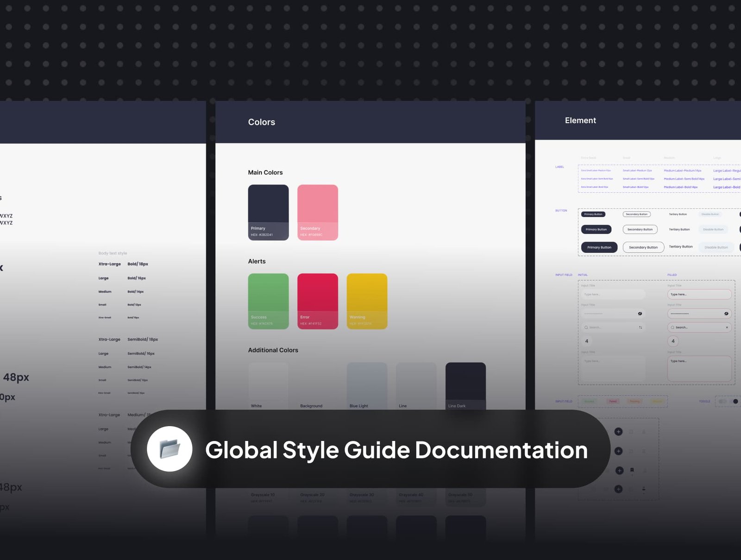Click the bottom round plus icon
741x560 pixels.
click(618, 489)
